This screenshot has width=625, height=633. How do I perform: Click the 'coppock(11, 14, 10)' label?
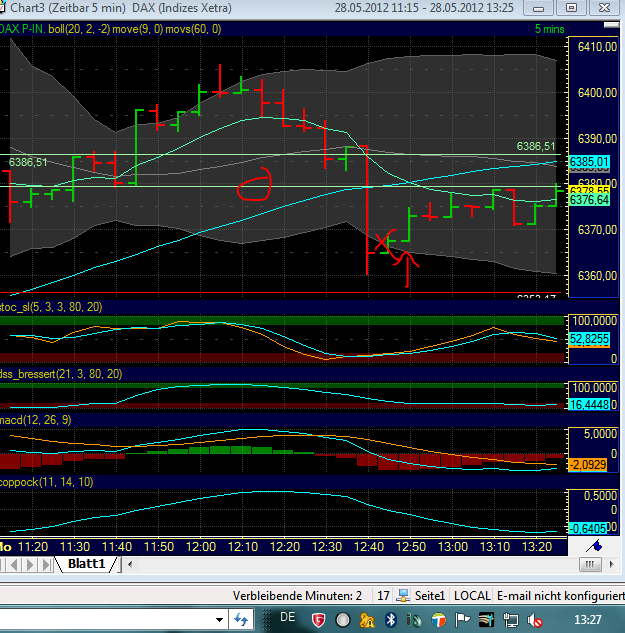[x=46, y=482]
